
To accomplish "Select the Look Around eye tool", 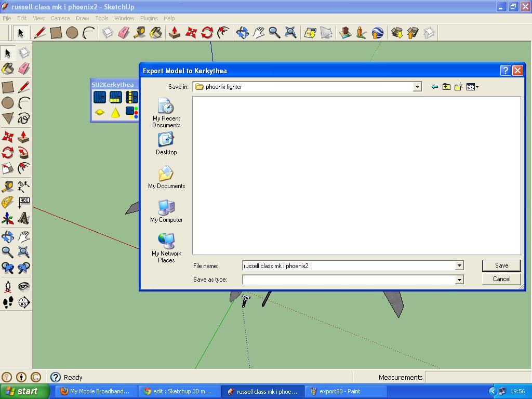I will (x=24, y=287).
